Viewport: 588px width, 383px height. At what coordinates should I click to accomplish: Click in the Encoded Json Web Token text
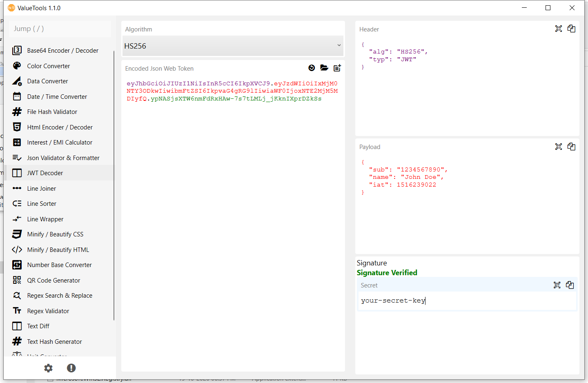(x=232, y=91)
